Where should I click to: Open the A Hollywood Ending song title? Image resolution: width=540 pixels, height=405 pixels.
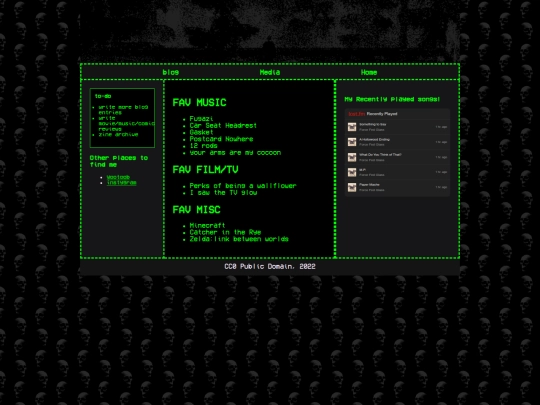click(x=374, y=139)
